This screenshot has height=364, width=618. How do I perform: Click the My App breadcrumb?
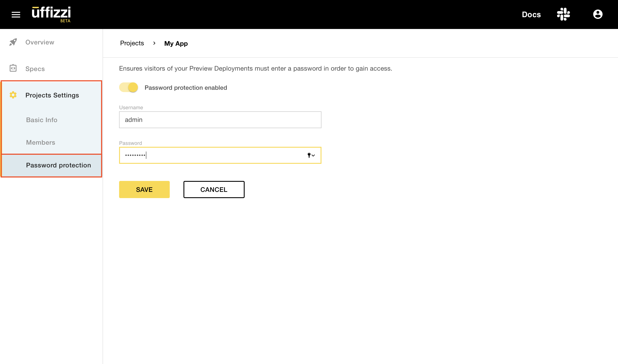tap(176, 43)
